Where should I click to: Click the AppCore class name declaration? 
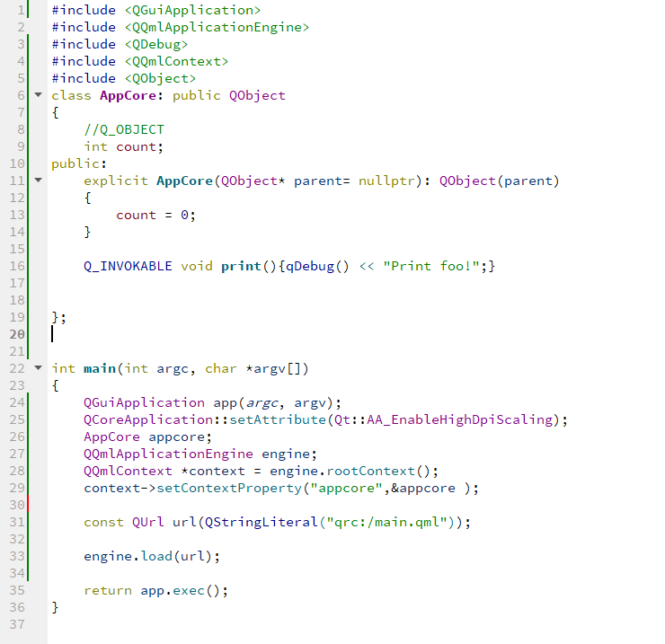coord(129,96)
